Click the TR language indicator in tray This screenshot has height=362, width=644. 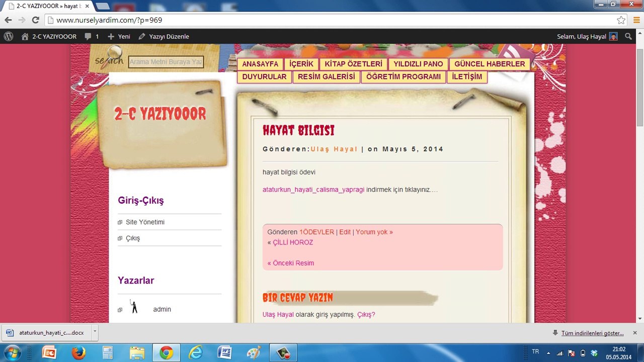click(535, 352)
